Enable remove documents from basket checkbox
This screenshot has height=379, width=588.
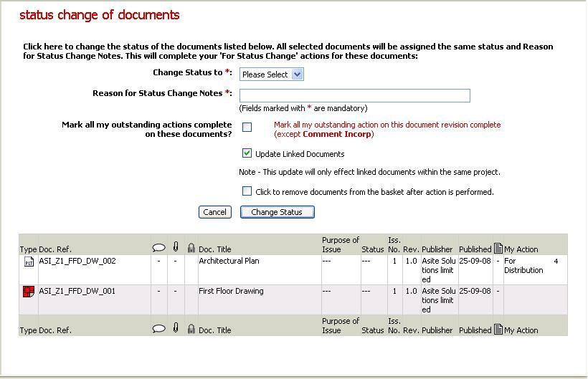(247, 191)
